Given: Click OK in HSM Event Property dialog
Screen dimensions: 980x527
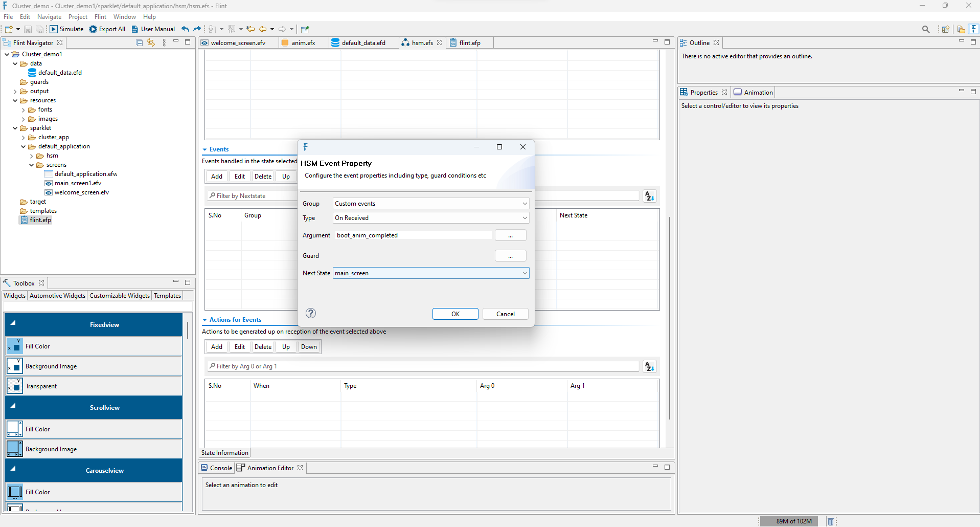Looking at the screenshot, I should click(x=455, y=314).
